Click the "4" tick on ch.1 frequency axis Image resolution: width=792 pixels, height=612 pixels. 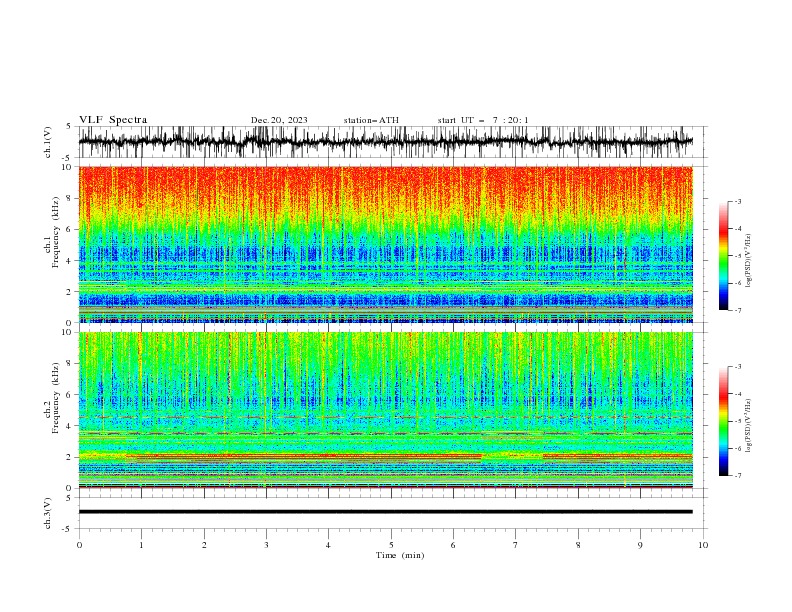pos(70,261)
